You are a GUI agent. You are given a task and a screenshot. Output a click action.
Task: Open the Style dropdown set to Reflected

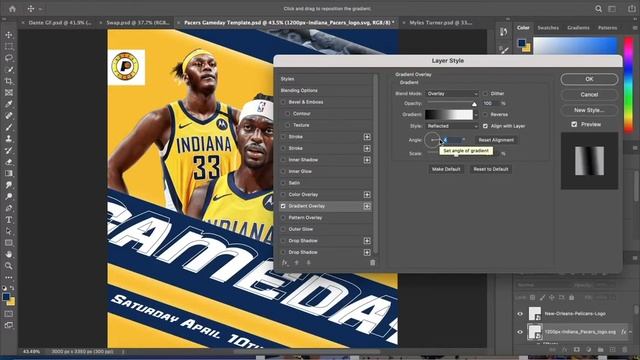coord(452,126)
